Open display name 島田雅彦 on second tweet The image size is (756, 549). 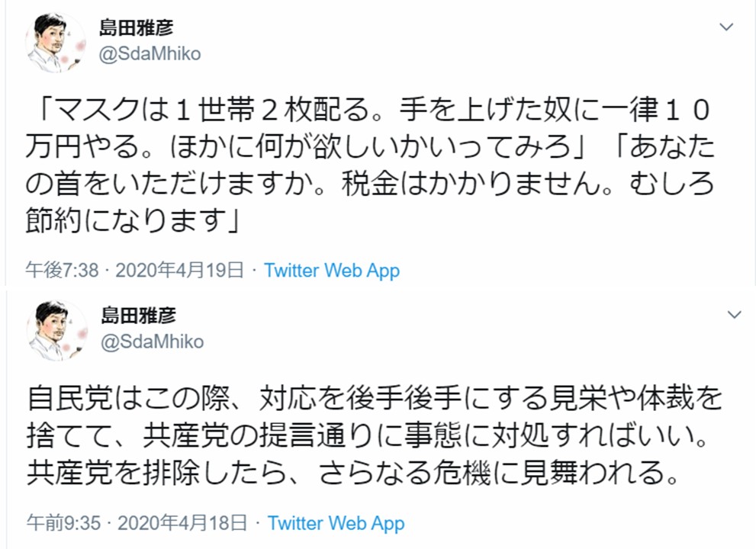tap(138, 315)
